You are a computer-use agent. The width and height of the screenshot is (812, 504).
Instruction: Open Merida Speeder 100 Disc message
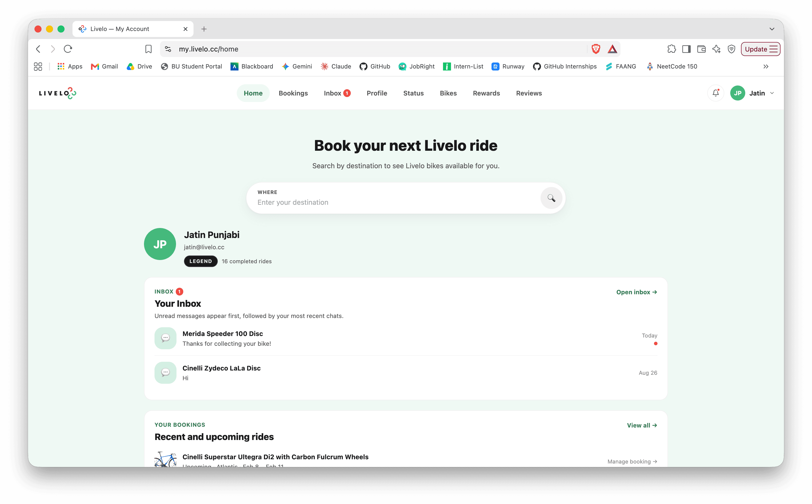(406, 338)
